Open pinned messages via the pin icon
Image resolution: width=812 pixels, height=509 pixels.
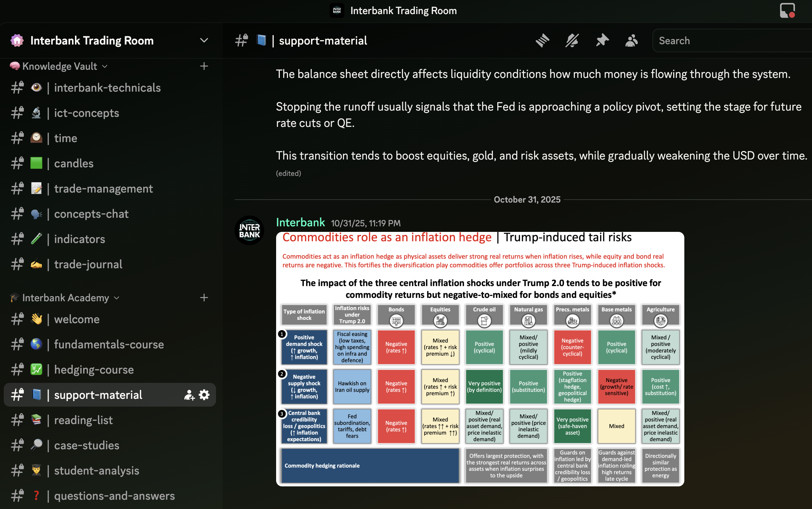coord(602,40)
